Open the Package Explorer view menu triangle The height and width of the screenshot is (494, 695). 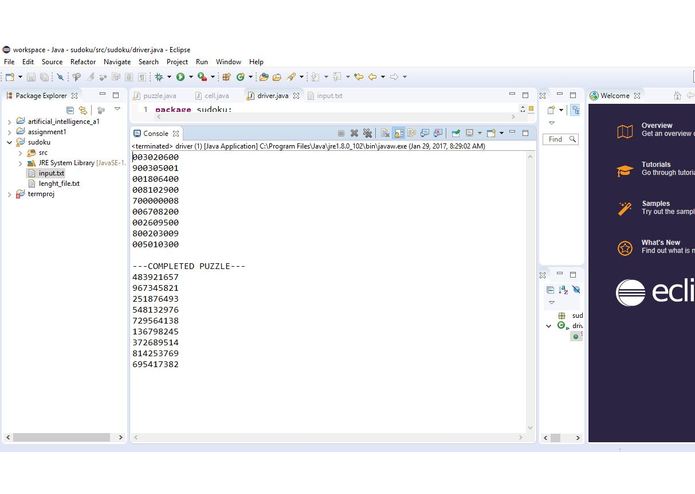click(x=117, y=109)
